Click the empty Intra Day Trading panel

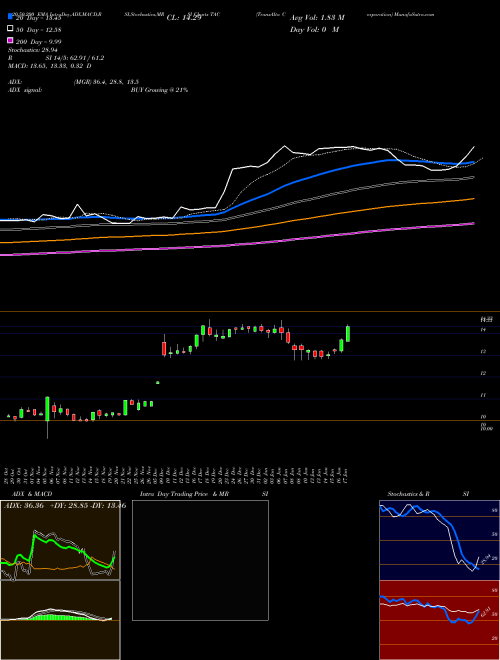point(200,560)
